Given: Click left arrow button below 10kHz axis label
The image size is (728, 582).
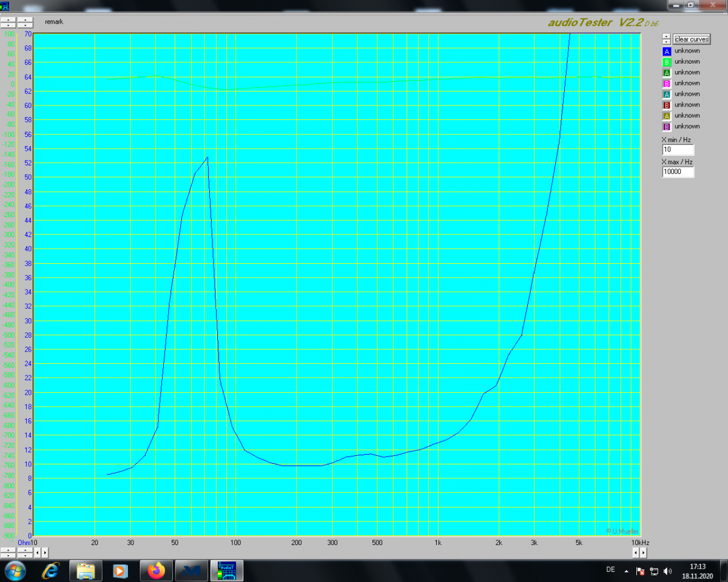Looking at the screenshot, I should point(636,552).
